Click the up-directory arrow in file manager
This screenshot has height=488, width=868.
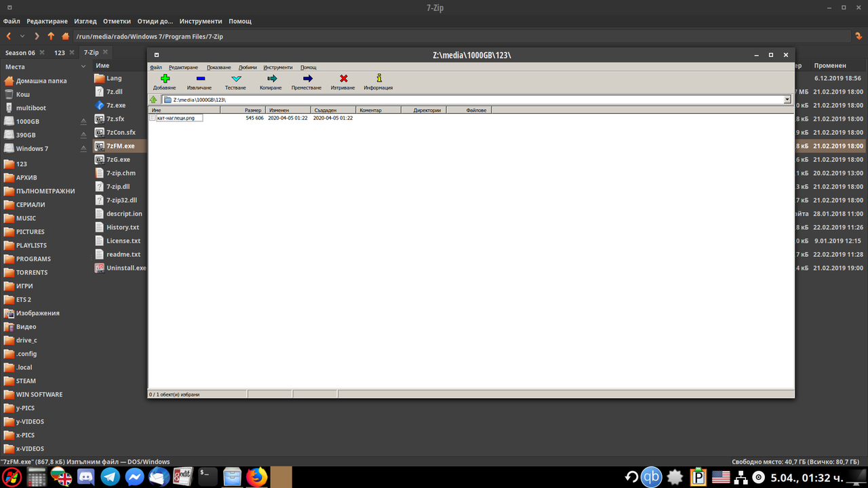point(51,36)
